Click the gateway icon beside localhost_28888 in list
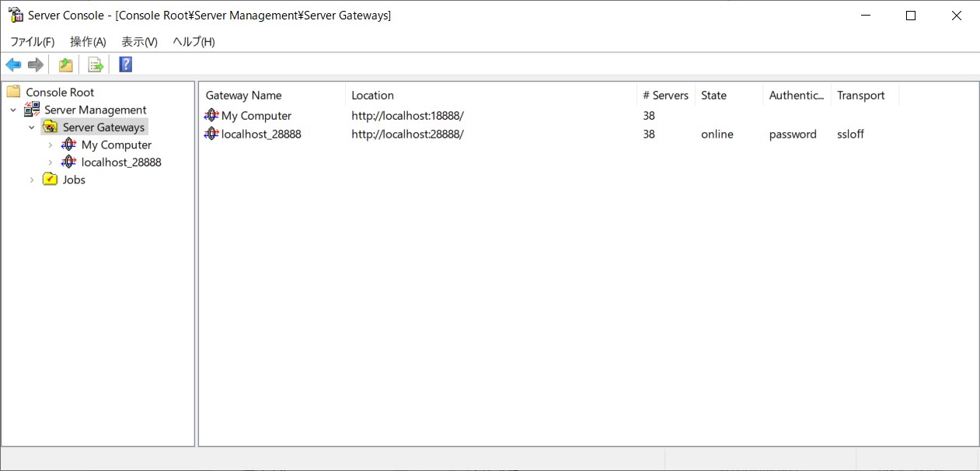The image size is (980, 471). 211,134
